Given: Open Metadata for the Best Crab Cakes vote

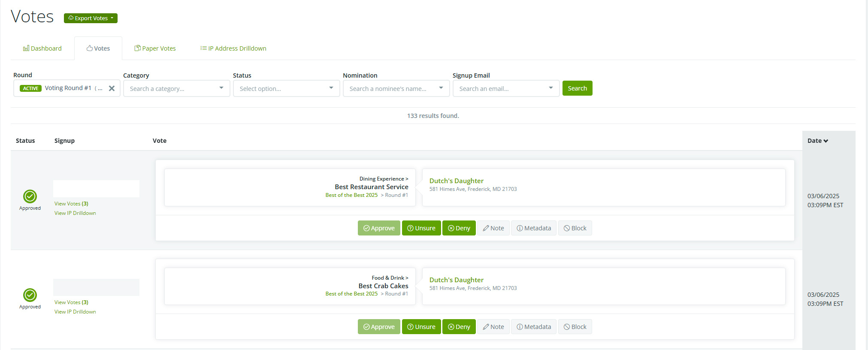Looking at the screenshot, I should (x=533, y=327).
